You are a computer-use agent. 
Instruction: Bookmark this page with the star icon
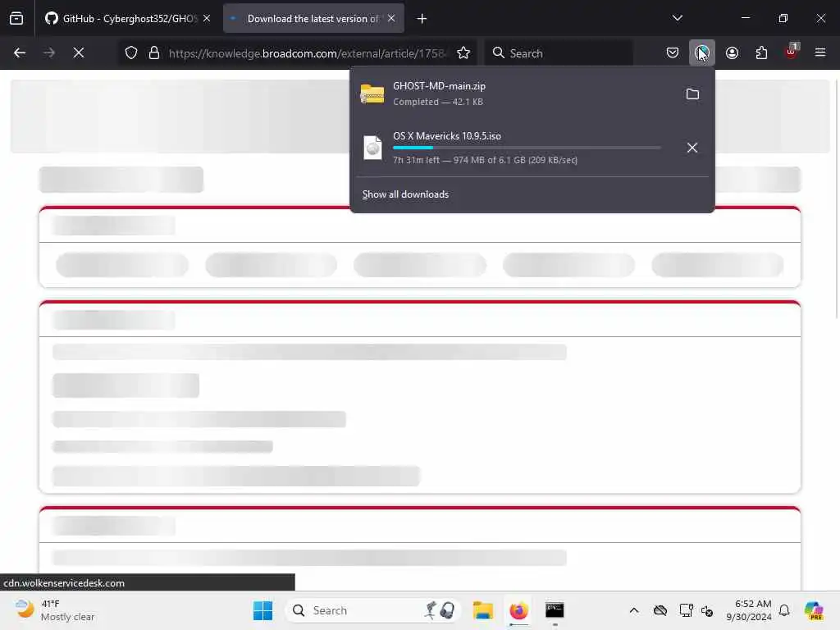pos(463,52)
